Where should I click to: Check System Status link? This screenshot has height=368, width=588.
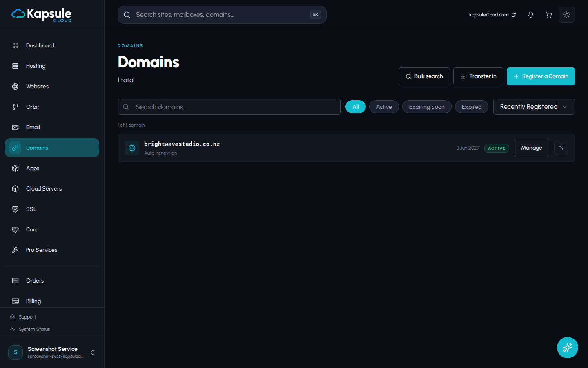click(30, 329)
